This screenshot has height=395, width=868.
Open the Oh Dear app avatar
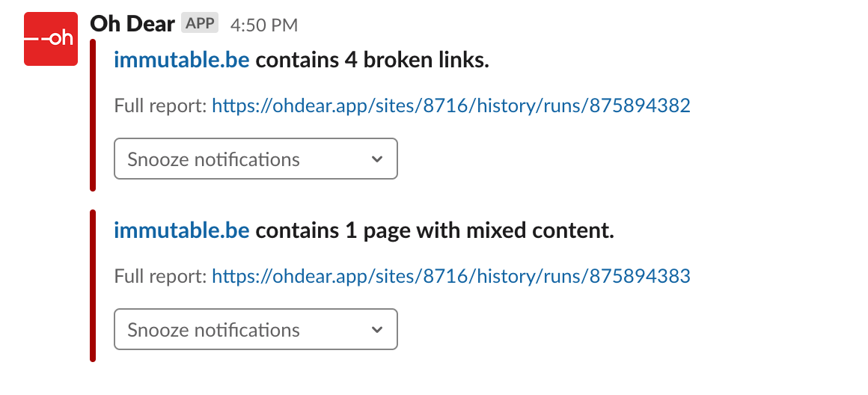[51, 39]
